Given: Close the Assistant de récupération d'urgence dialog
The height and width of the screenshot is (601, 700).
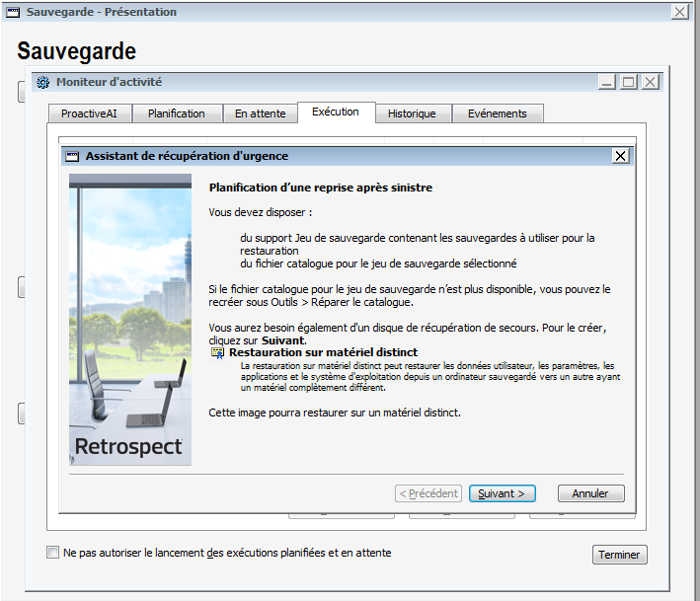Looking at the screenshot, I should pyautogui.click(x=620, y=156).
